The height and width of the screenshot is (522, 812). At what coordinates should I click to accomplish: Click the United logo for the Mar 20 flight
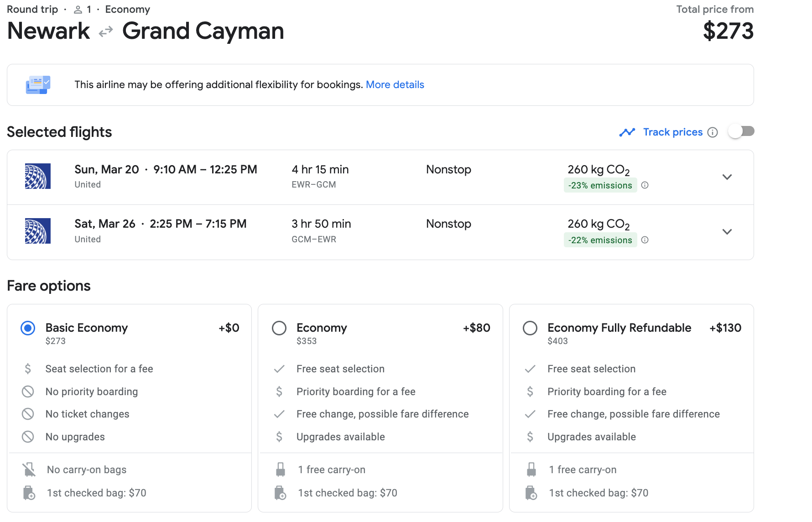pyautogui.click(x=38, y=176)
